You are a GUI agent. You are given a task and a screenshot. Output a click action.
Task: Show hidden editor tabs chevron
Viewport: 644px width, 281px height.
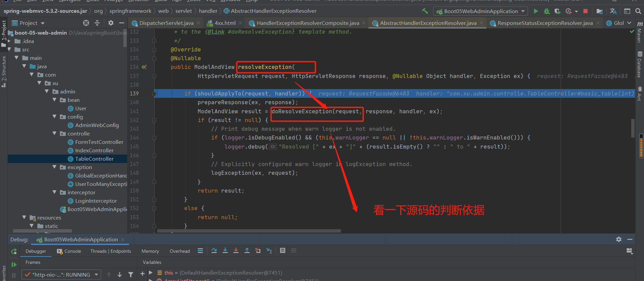(629, 23)
